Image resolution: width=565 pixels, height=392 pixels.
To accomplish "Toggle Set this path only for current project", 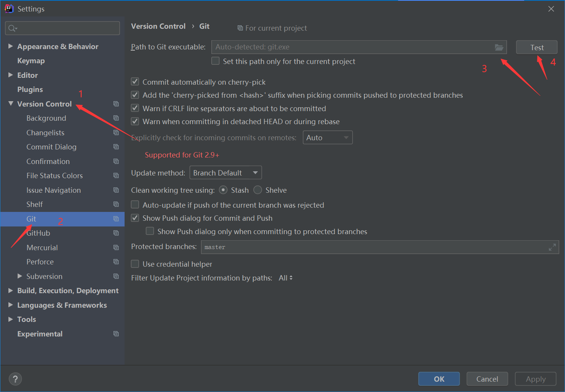I will [215, 61].
